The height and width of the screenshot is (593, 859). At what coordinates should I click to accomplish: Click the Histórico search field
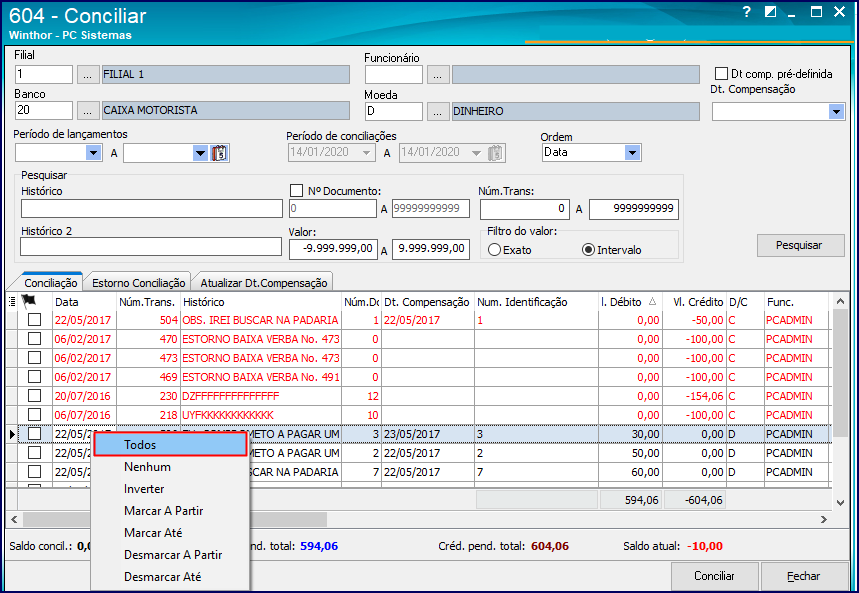[x=152, y=209]
